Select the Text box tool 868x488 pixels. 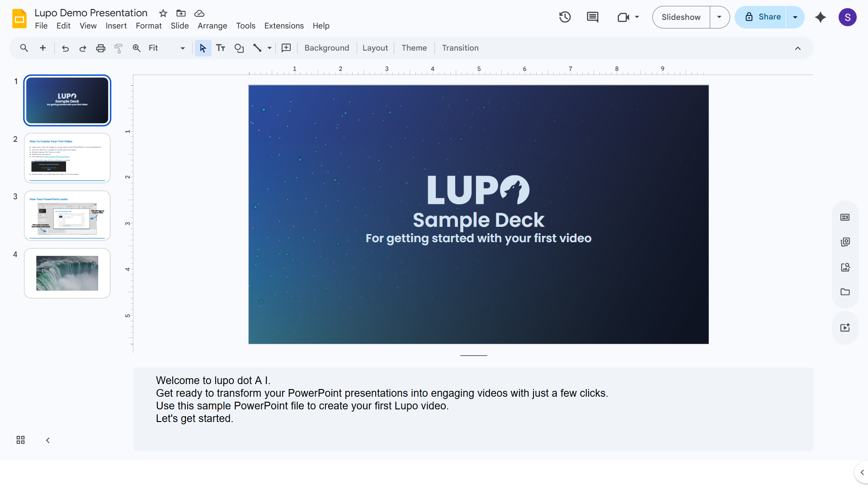221,48
